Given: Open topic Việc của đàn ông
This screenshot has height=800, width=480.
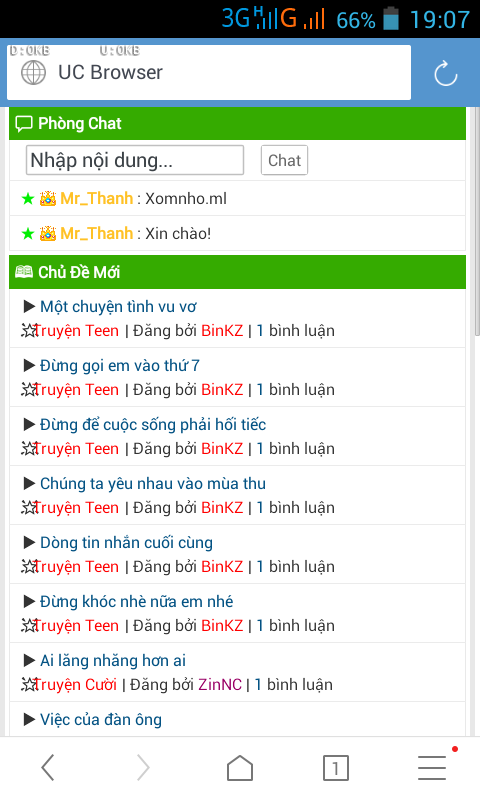Looking at the screenshot, I should (100, 720).
